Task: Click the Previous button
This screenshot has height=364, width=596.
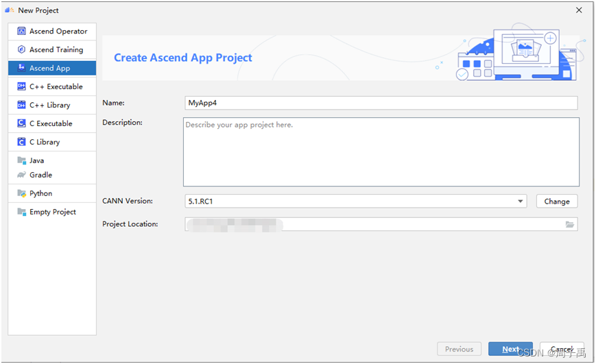Action: click(459, 349)
